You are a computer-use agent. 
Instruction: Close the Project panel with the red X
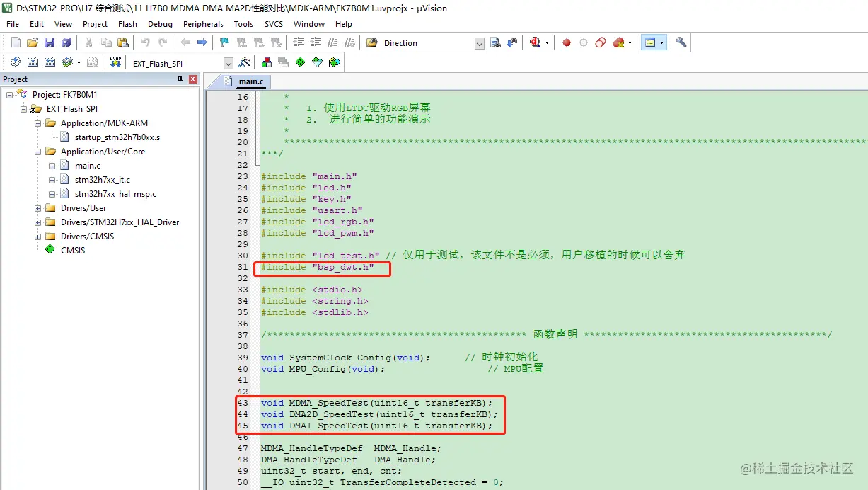193,79
